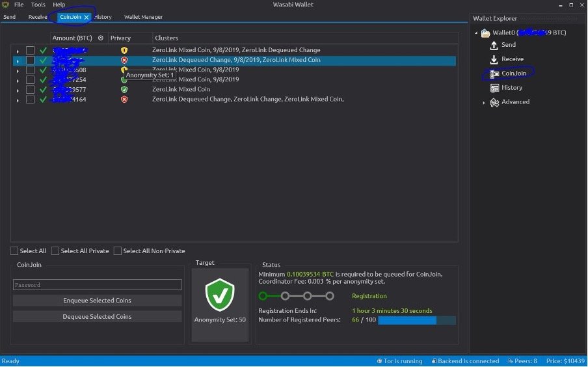The height and width of the screenshot is (367, 588).
Task: Click the Receive download icon in Wallet Explorer
Action: pos(494,59)
